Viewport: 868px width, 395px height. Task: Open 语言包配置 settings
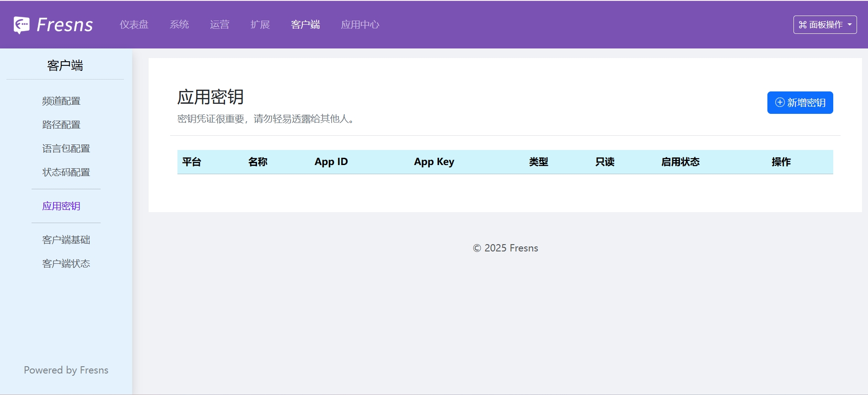tap(66, 149)
